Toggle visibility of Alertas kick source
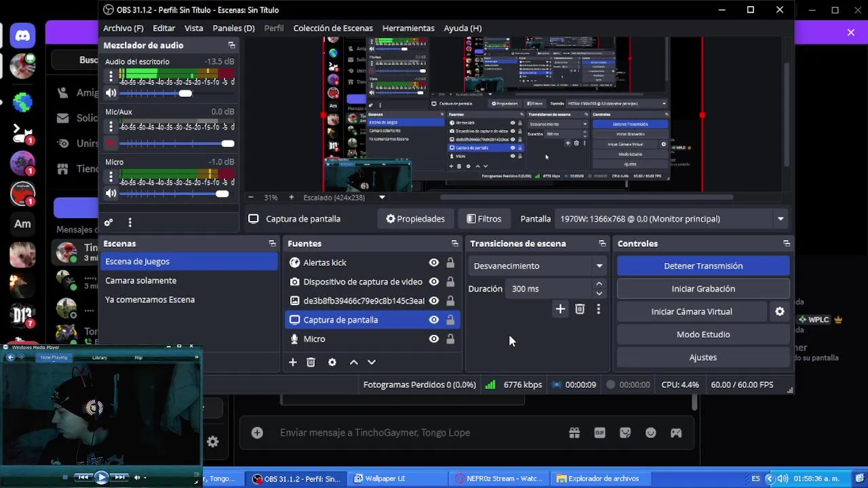The height and width of the screenshot is (488, 868). click(434, 263)
